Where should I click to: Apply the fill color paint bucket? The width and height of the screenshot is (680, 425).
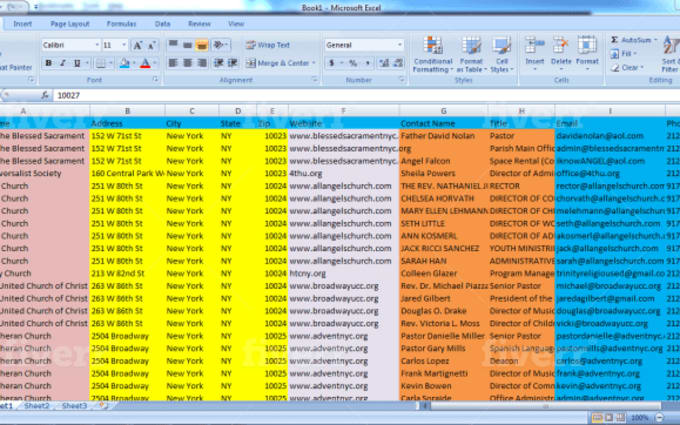tap(124, 63)
